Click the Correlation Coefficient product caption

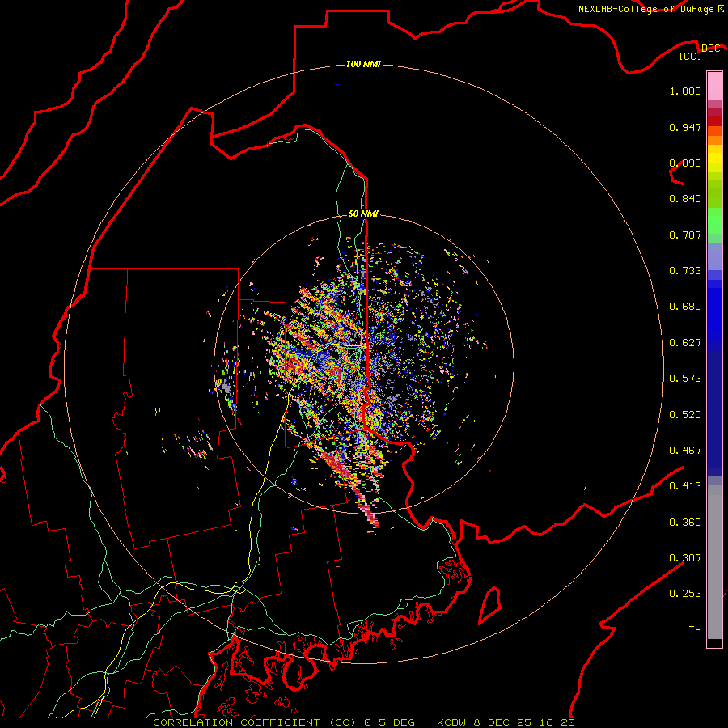[x=364, y=722]
